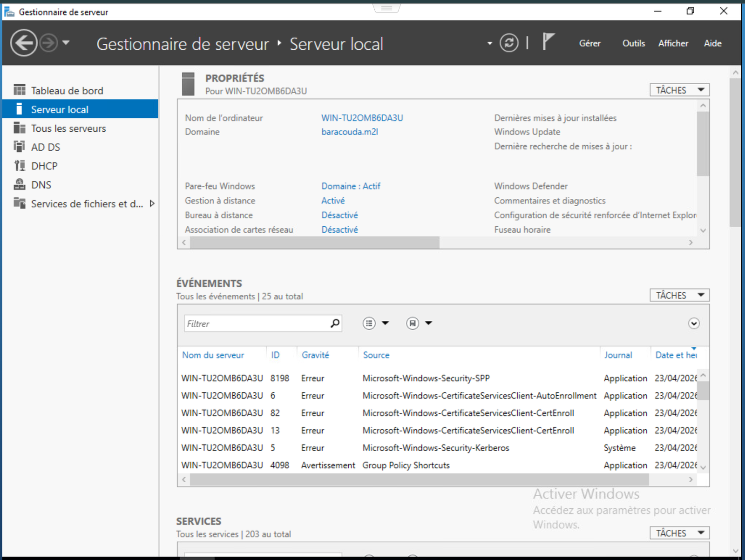Expand the breadcrumb address dropdown arrow
The image size is (745, 560).
tap(489, 43)
